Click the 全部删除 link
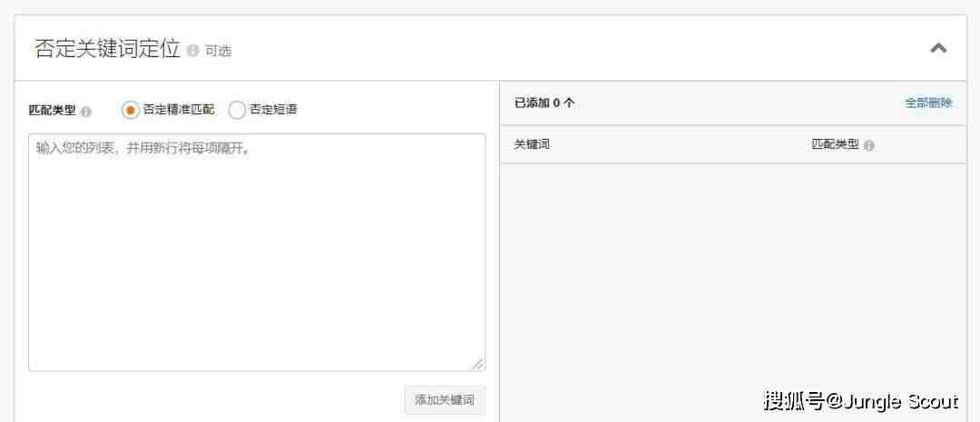This screenshot has width=980, height=422. (929, 103)
